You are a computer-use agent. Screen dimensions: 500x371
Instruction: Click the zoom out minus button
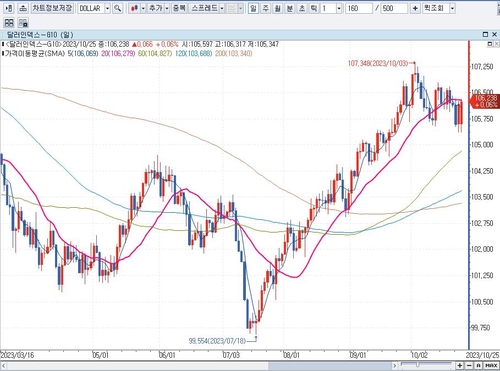click(x=469, y=366)
